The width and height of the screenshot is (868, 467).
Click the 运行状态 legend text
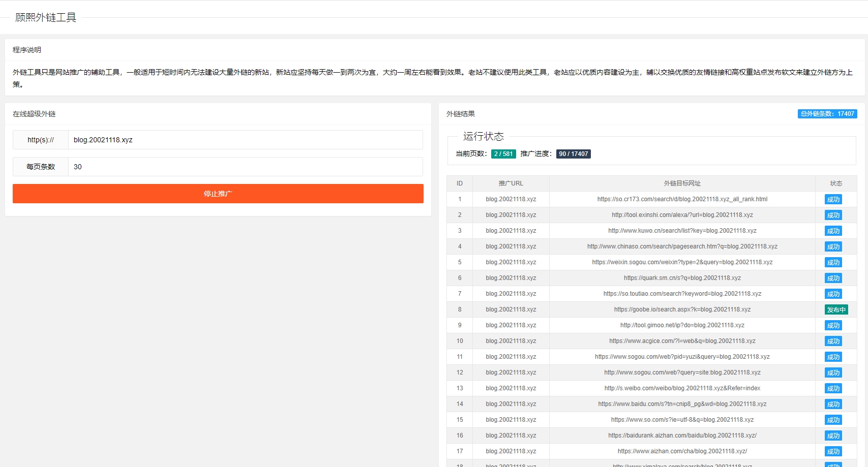click(x=484, y=136)
